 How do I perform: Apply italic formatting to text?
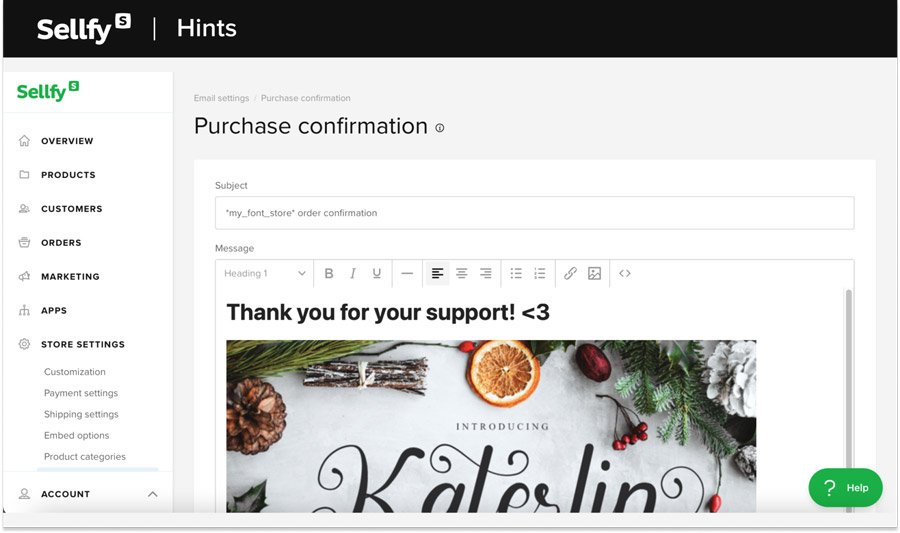(x=353, y=273)
